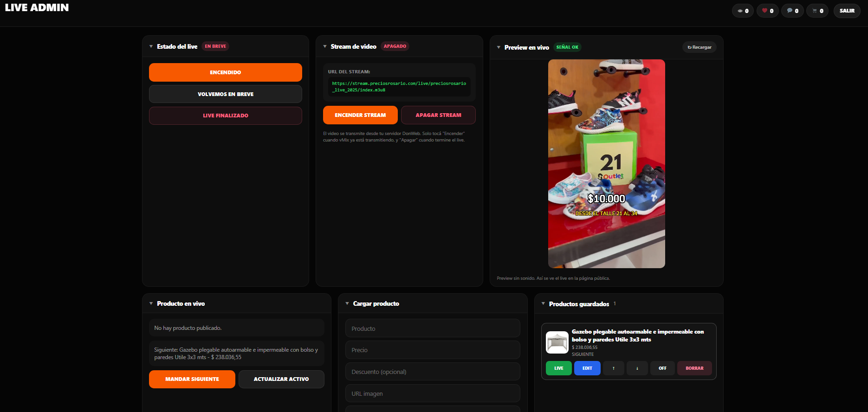
Task: Click the Precio input field
Action: 433,350
